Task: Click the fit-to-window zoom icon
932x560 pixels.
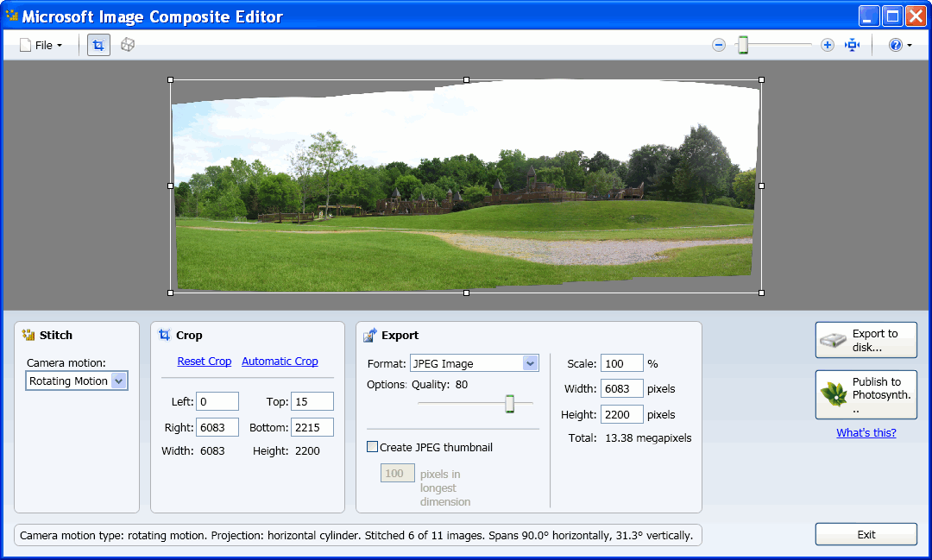Action: [852, 45]
